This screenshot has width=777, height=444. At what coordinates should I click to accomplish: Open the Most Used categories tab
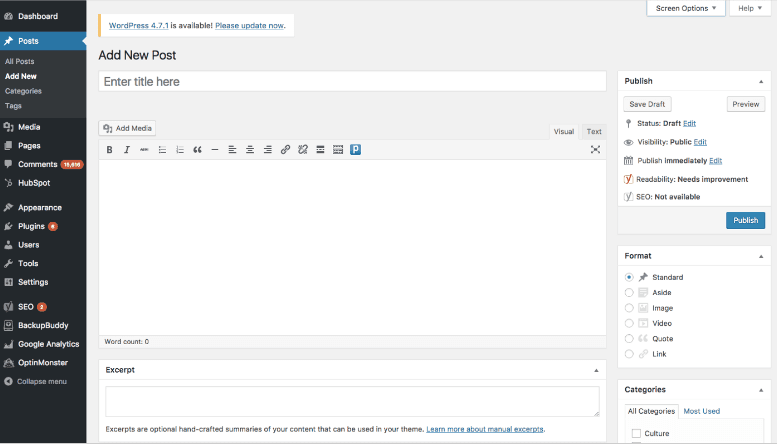pos(701,411)
